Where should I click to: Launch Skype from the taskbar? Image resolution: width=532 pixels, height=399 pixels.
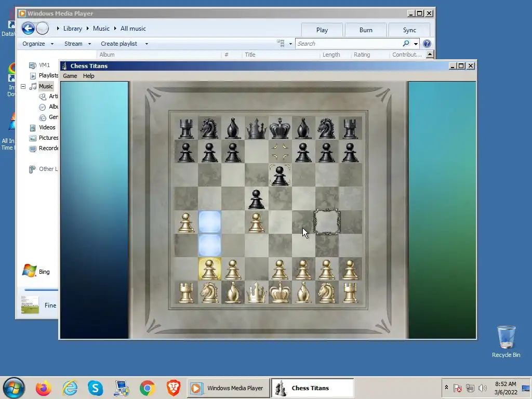pyautogui.click(x=96, y=388)
